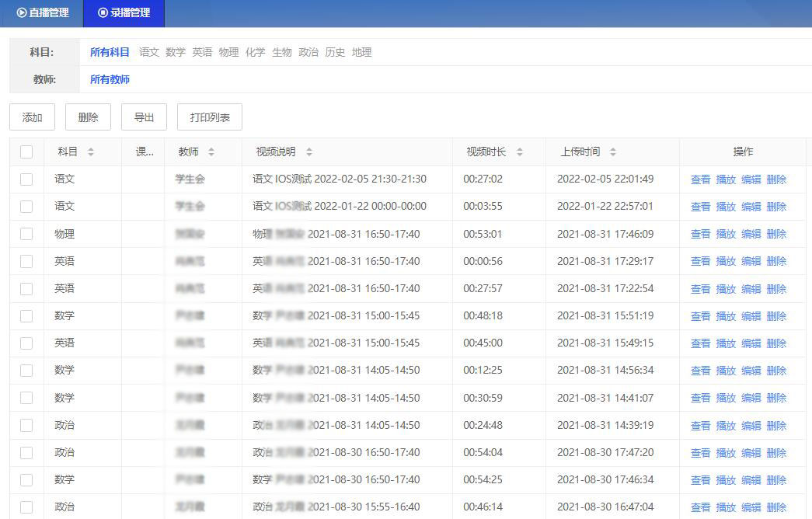Image resolution: width=812 pixels, height=519 pixels.
Task: Check the box for the 物理 row
Action: coord(26,234)
